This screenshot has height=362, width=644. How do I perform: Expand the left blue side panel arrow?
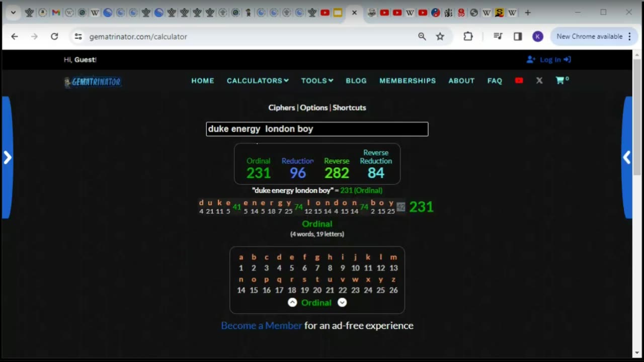tap(7, 158)
